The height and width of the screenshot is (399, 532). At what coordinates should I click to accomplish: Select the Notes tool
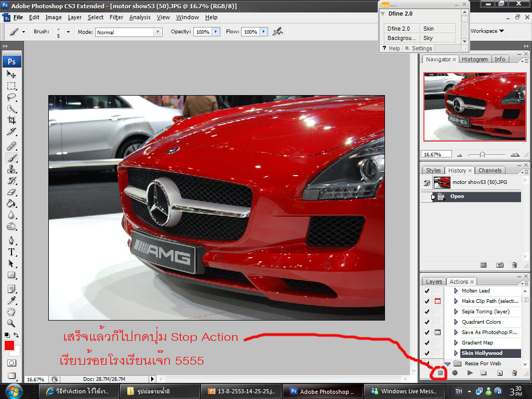(x=11, y=289)
